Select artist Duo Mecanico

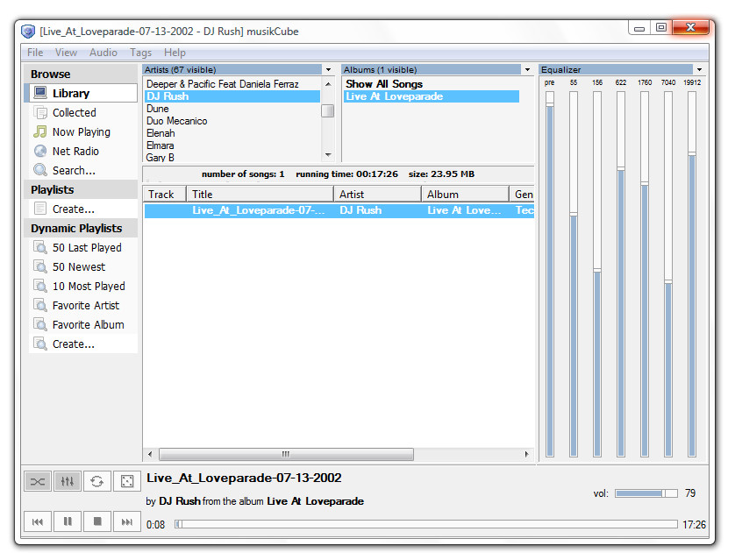click(x=232, y=121)
